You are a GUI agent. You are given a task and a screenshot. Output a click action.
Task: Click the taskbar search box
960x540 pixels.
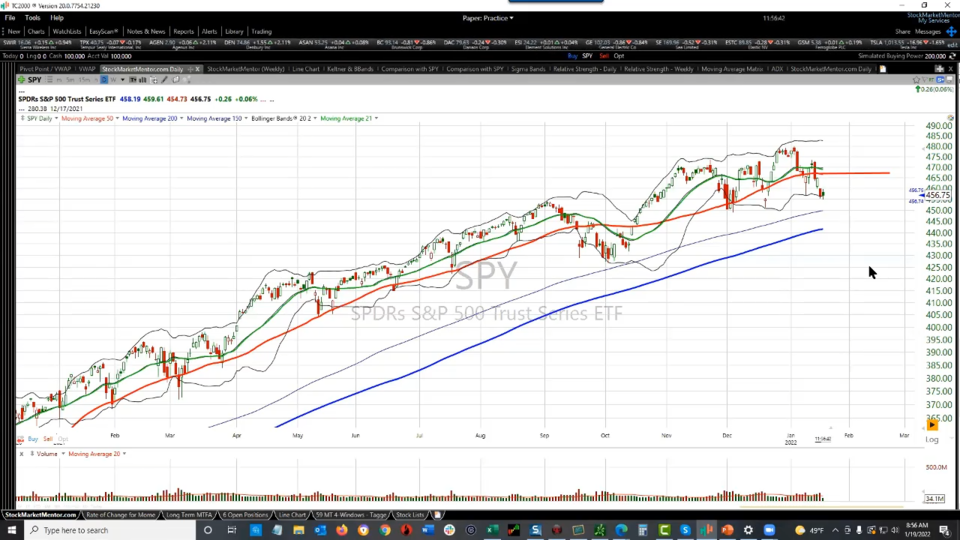pos(110,530)
